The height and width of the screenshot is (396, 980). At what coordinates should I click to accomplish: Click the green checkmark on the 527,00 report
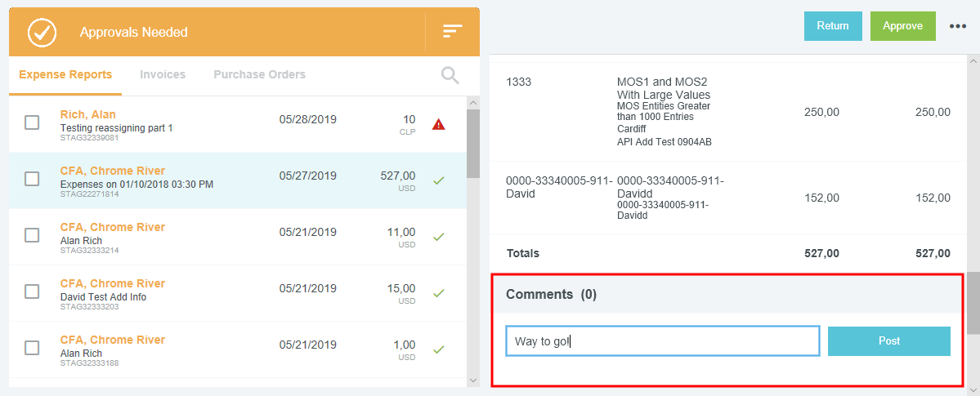click(x=439, y=180)
